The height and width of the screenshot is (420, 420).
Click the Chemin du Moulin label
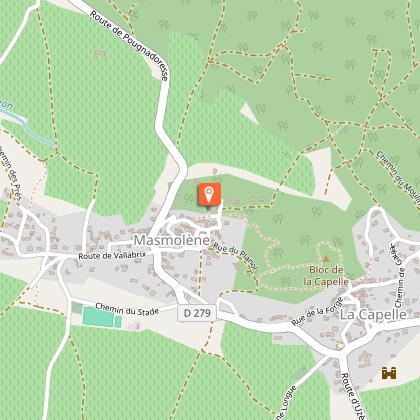[x=398, y=177]
